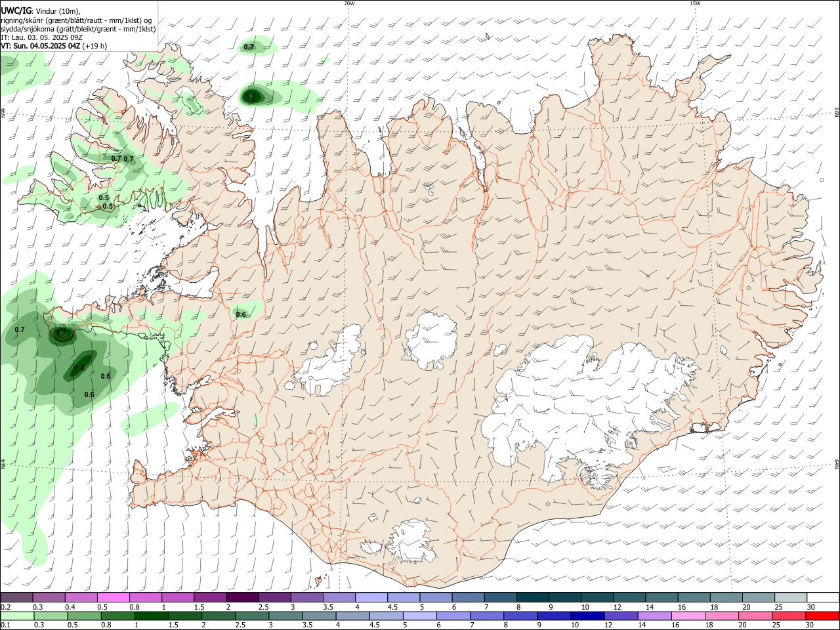Click the 'rigning/skúrir' legend description line
This screenshot has width=840, height=630.
(x=76, y=20)
